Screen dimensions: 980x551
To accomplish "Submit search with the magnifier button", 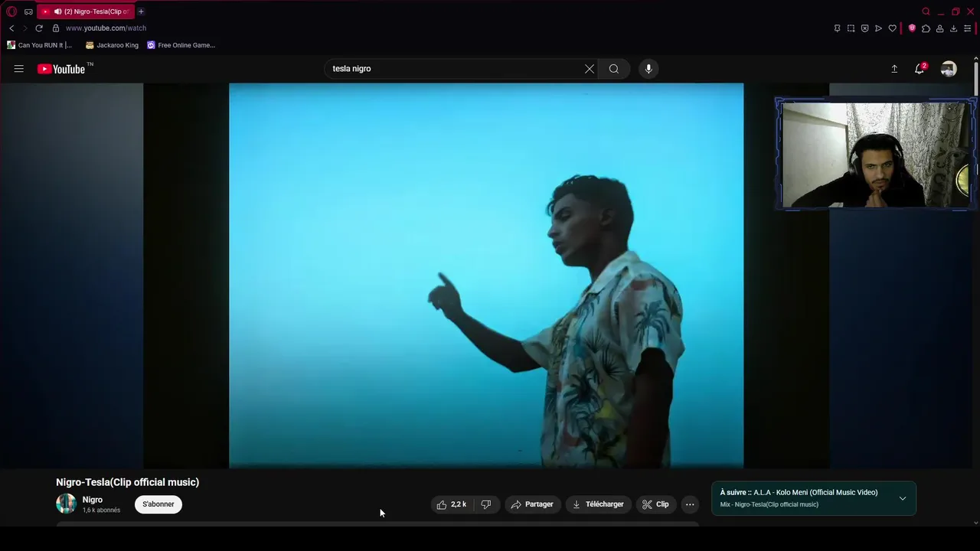I will point(614,69).
